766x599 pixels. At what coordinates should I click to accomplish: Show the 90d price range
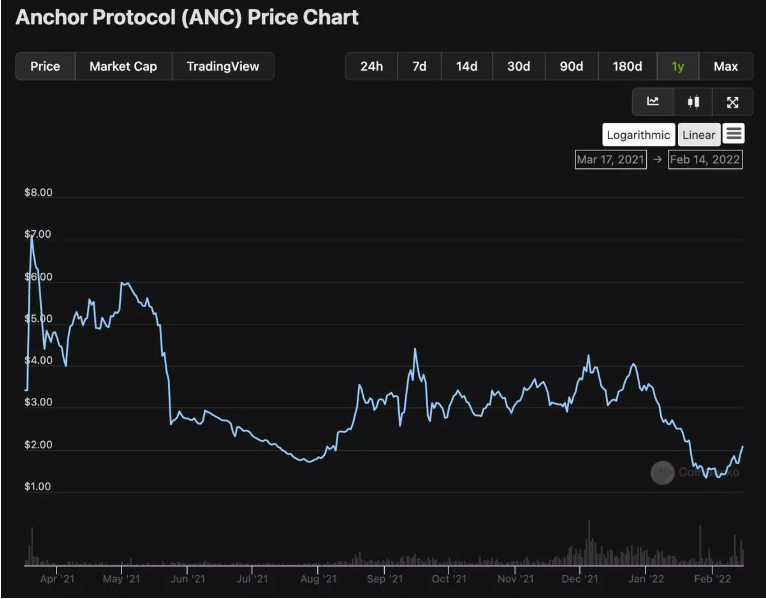coord(571,66)
